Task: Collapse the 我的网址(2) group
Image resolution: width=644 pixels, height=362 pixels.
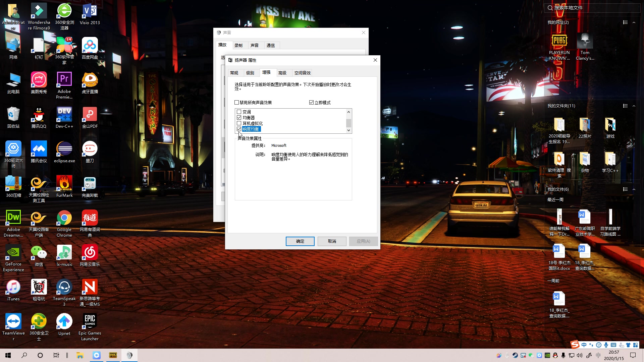Action: [x=634, y=22]
